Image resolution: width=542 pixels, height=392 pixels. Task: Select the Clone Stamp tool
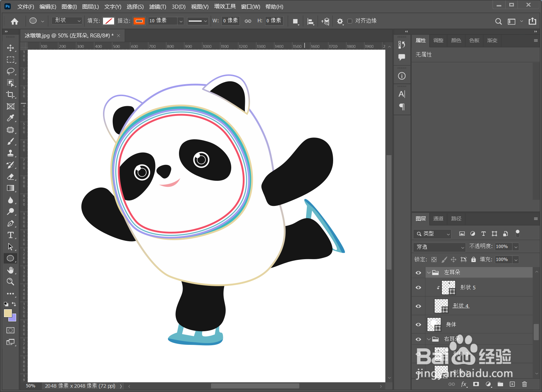tap(10, 153)
